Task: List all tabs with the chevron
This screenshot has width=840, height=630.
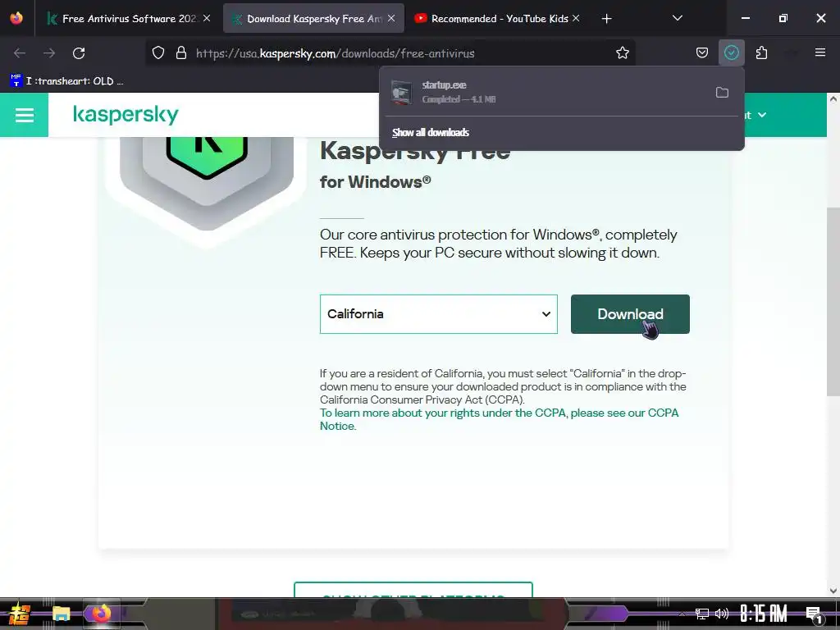Action: click(677, 18)
